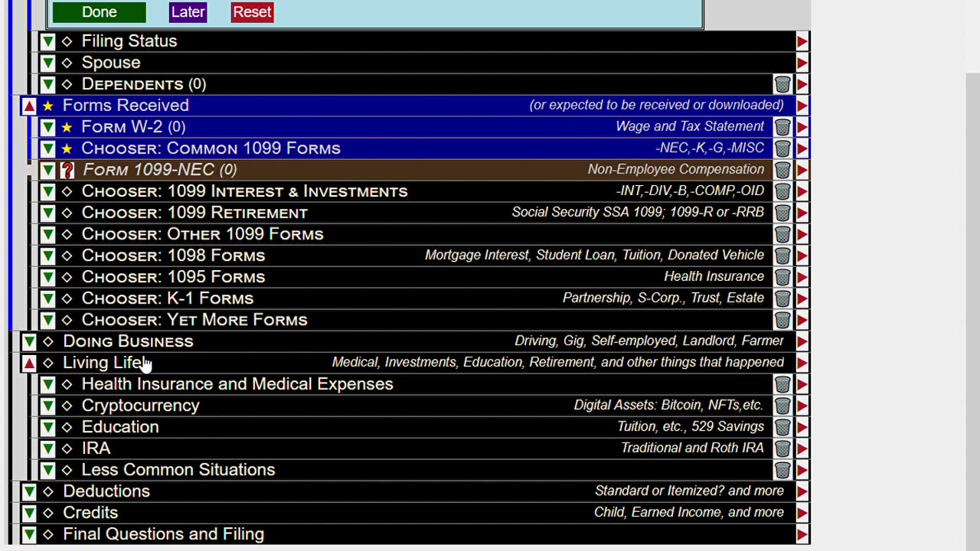The height and width of the screenshot is (551, 980).
Task: Click 'Traditional and Roth IRA' description text
Action: point(692,448)
